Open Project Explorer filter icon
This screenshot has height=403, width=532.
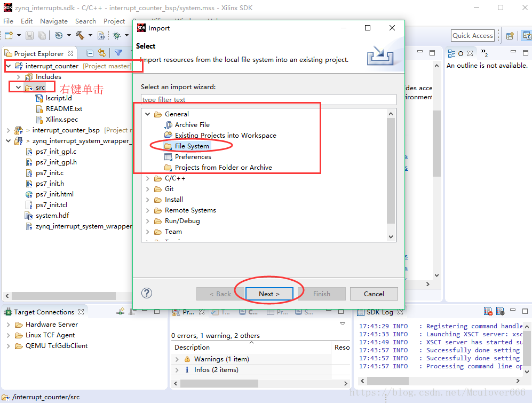tap(118, 53)
